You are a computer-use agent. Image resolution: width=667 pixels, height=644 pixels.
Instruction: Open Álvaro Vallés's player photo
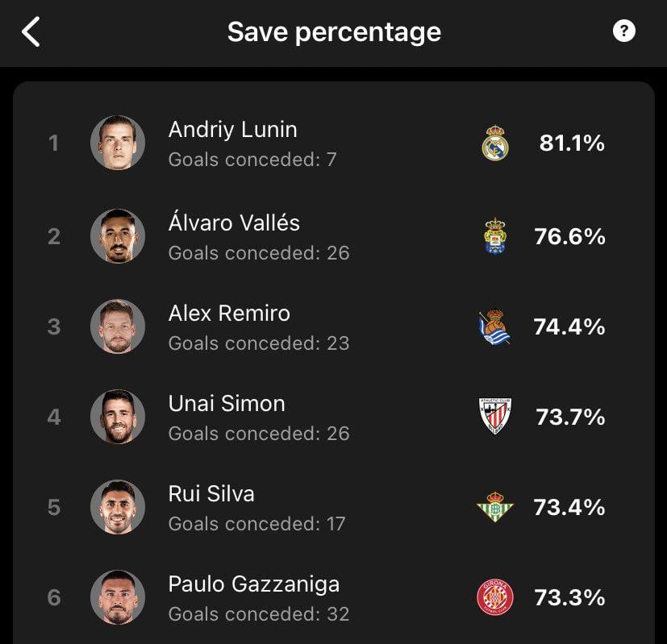pyautogui.click(x=118, y=236)
